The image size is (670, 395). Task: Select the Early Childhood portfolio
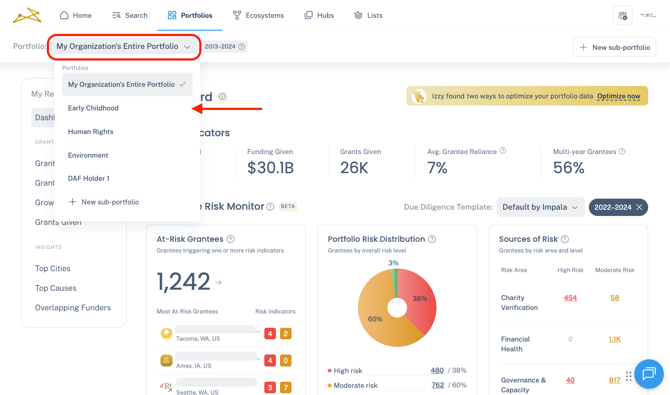point(93,108)
